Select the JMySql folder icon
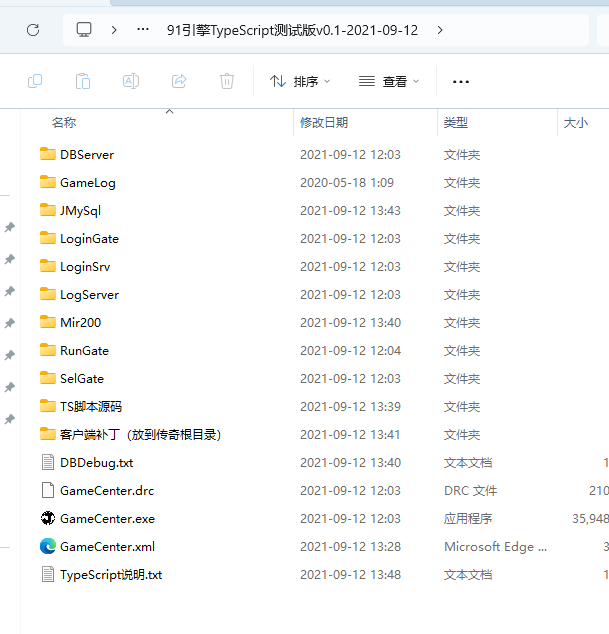The height and width of the screenshot is (634, 609). 48,210
